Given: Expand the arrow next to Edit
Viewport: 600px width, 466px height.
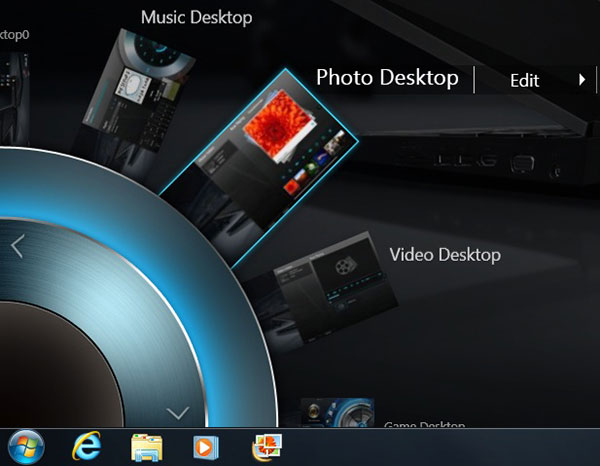Looking at the screenshot, I should pyautogui.click(x=582, y=80).
